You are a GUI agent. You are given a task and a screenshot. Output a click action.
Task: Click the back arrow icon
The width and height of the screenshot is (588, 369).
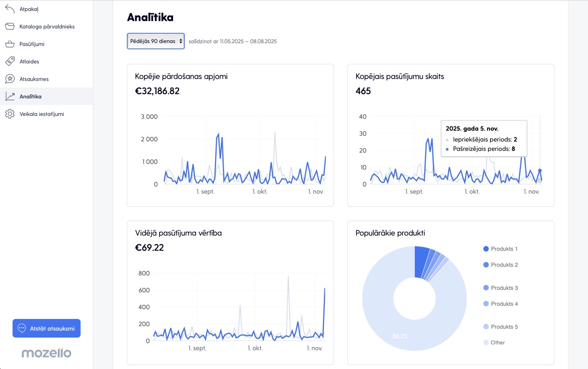coord(10,9)
